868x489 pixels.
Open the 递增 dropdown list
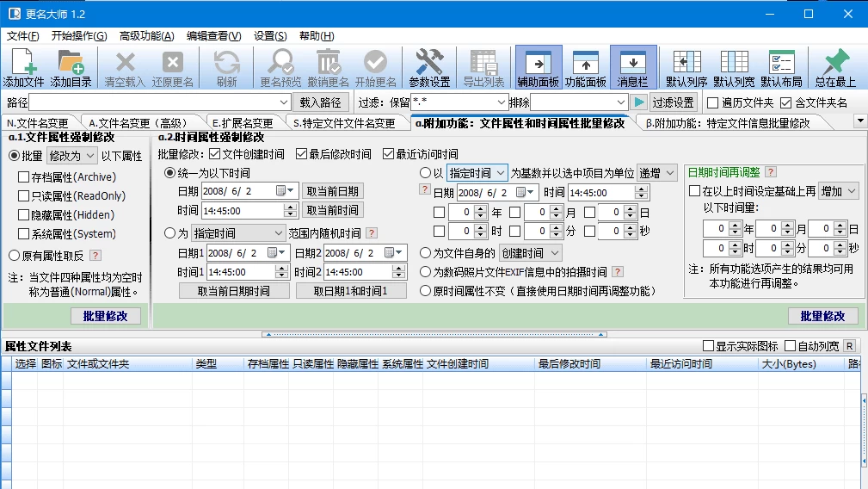[657, 173]
